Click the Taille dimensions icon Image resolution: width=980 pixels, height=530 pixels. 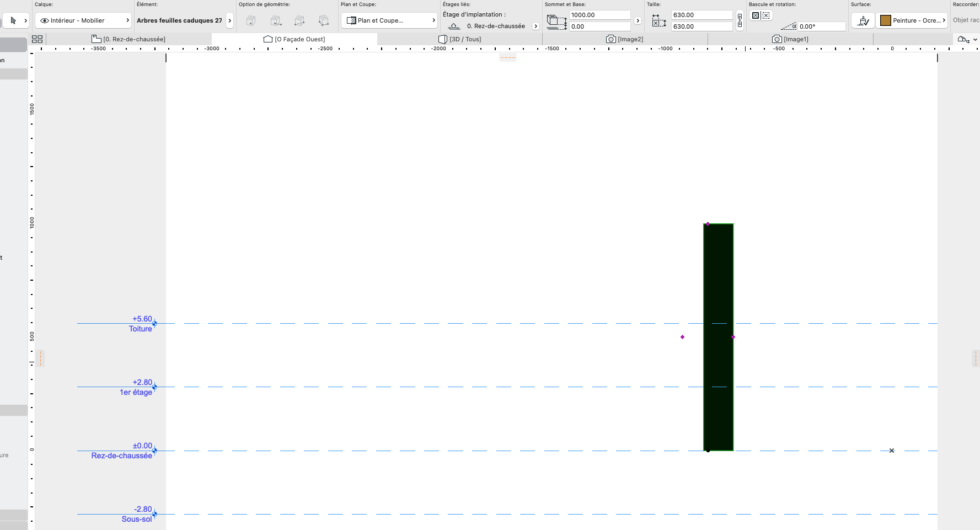click(x=659, y=21)
